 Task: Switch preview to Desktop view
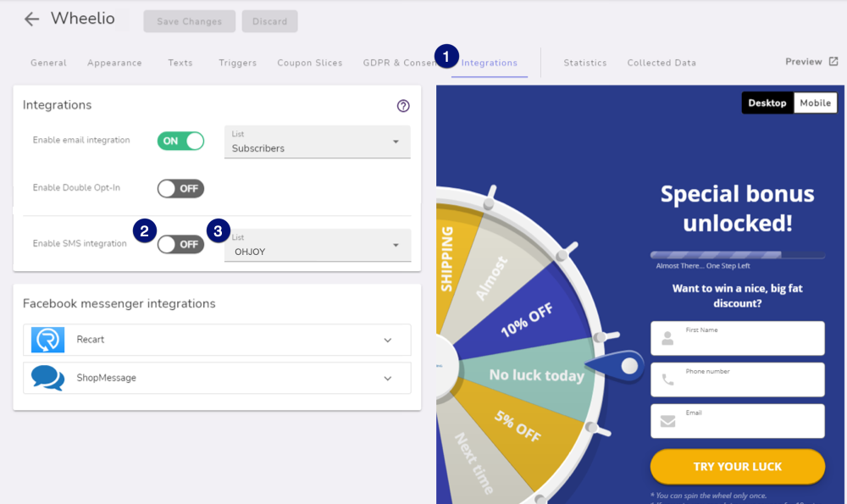(x=767, y=102)
